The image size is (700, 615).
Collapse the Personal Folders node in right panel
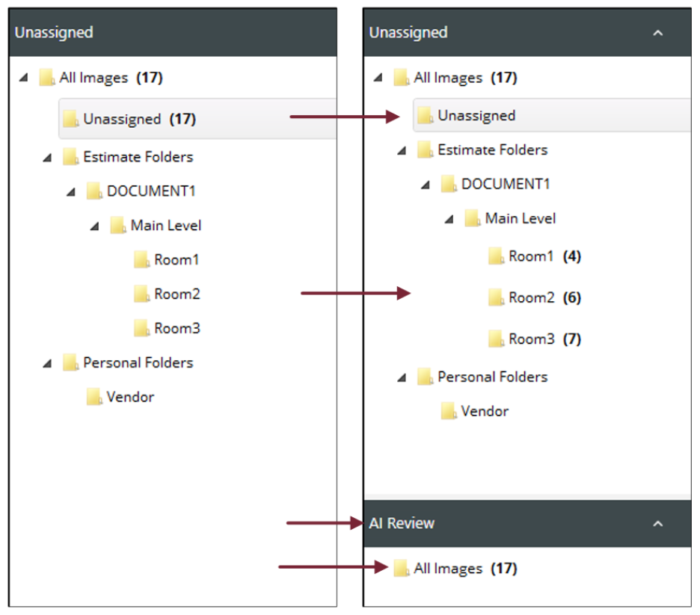point(402,377)
